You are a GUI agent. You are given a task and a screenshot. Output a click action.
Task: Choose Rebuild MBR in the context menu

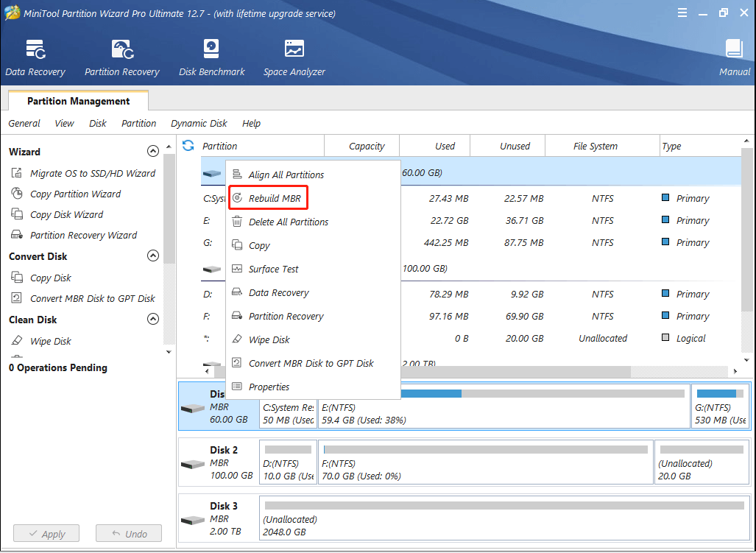click(x=275, y=199)
